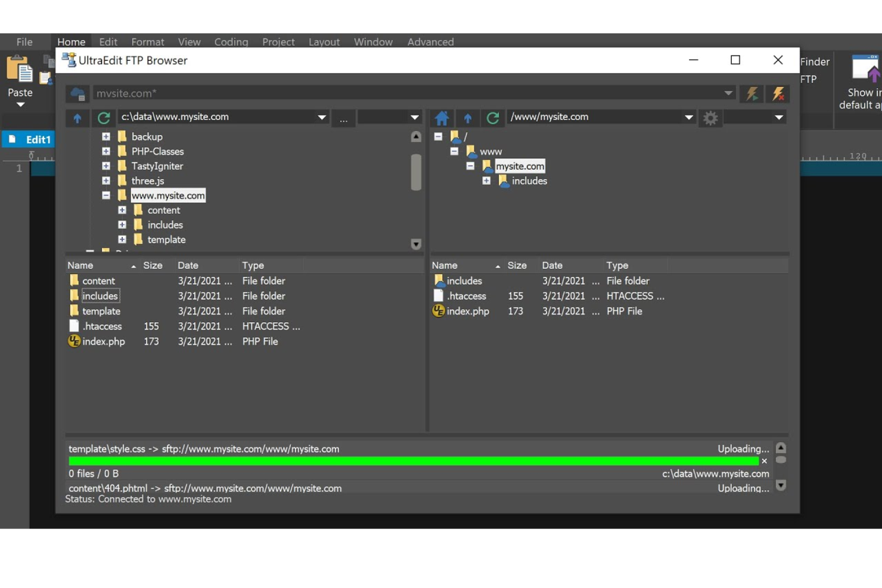Select the www folder in the remote tree

coord(491,151)
